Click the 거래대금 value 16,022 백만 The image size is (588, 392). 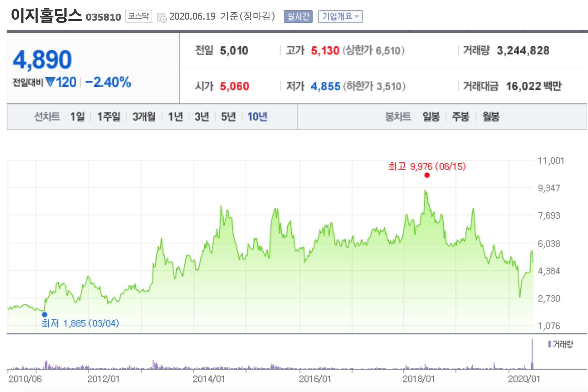pos(534,86)
